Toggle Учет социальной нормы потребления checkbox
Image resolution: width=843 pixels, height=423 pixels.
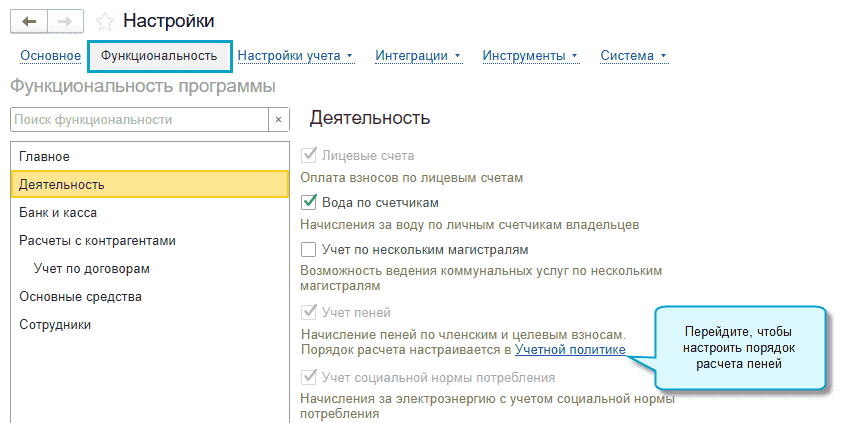(x=309, y=378)
